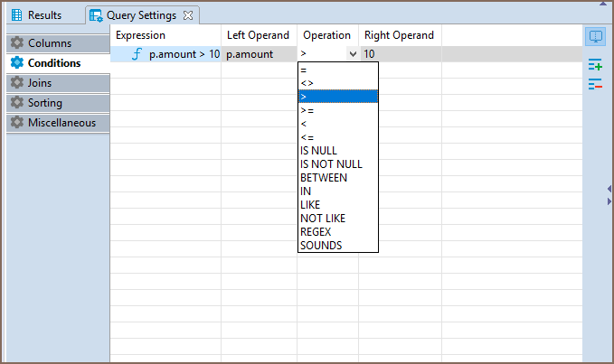Pick the NOT LIKE operator option
This screenshot has height=364, width=614.
coord(323,219)
